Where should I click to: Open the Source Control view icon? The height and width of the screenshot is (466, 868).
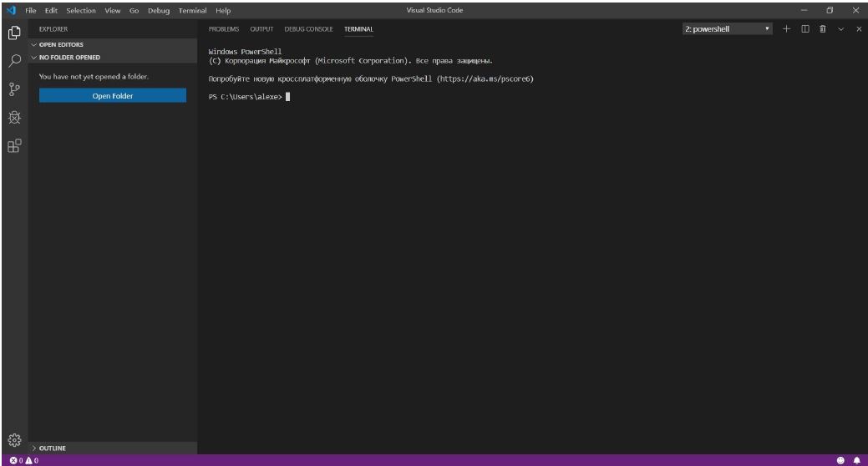click(14, 89)
